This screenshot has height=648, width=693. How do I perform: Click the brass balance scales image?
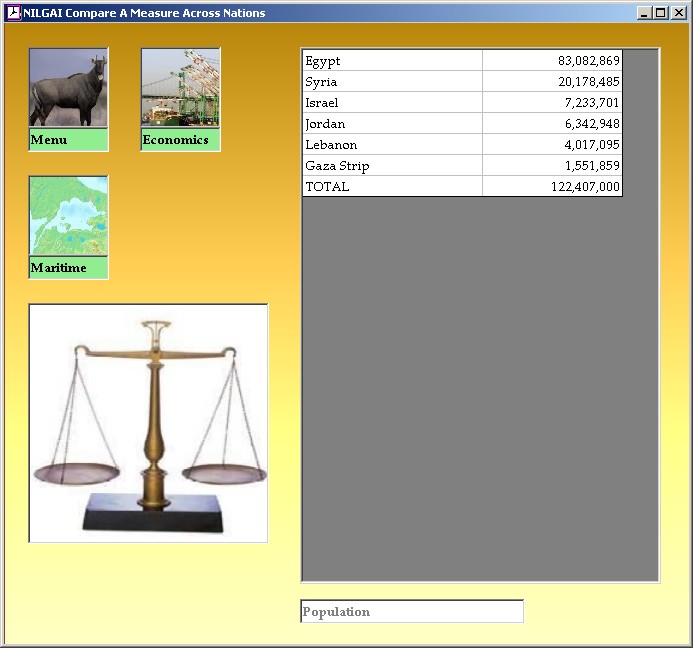(148, 423)
